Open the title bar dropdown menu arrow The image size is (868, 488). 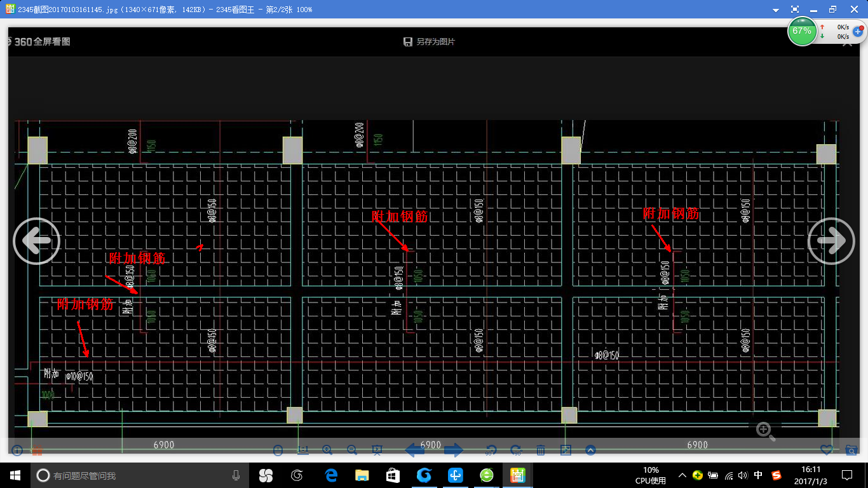coord(776,10)
